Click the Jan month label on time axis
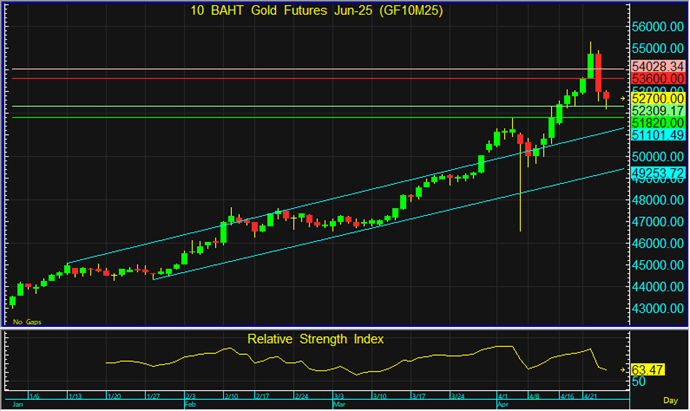The image size is (690, 411). pyautogui.click(x=15, y=405)
